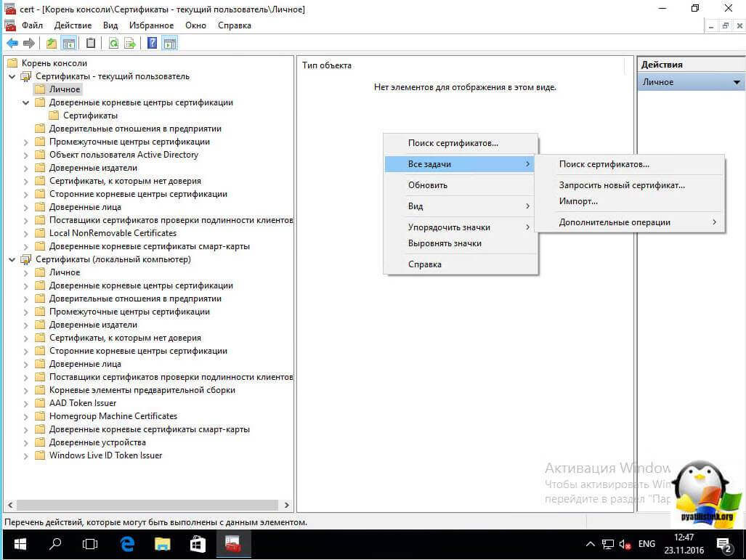Open the 'Дополнительные операции' submenu
Viewport: 746px width, 560px height.
click(x=615, y=222)
